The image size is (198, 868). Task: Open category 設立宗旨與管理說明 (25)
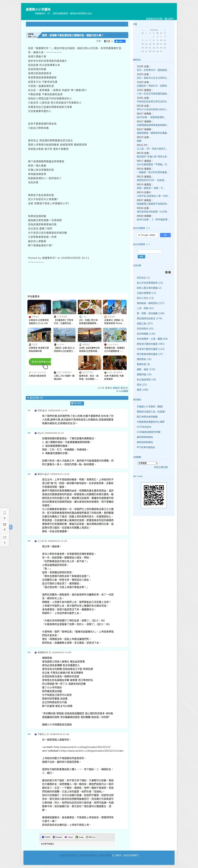[x=150, y=283]
